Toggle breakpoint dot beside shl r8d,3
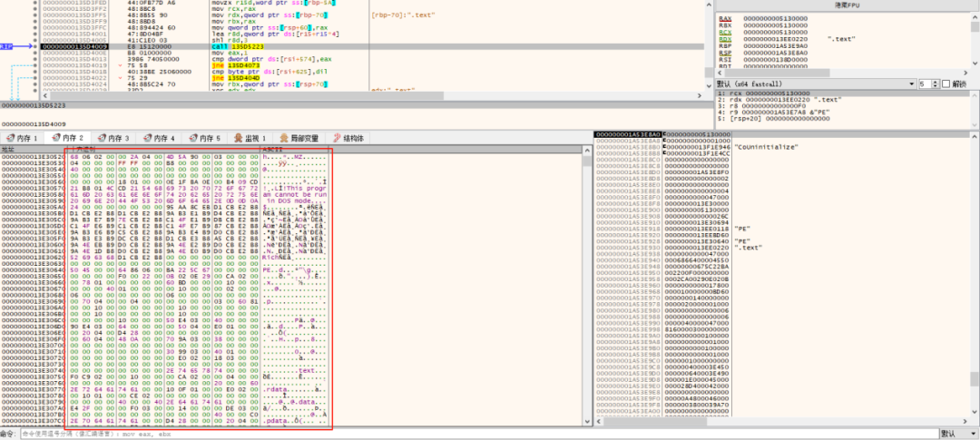The height and width of the screenshot is (440, 980). (x=35, y=40)
